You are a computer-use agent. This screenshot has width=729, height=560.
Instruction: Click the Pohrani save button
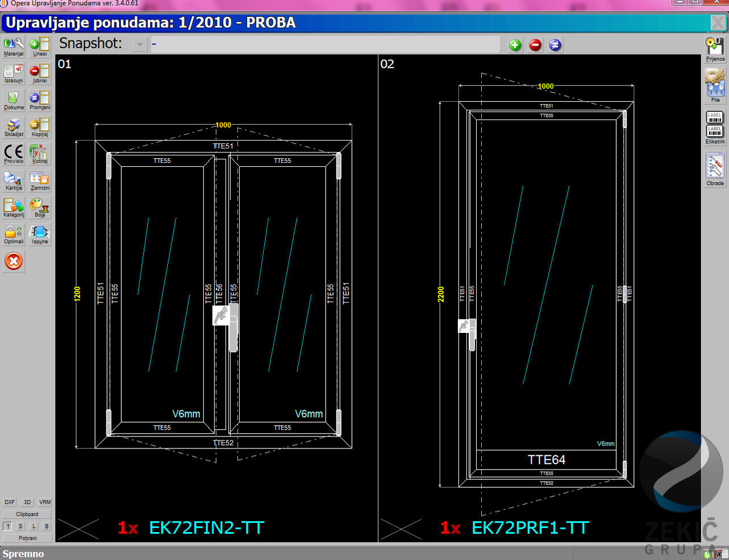[27, 538]
